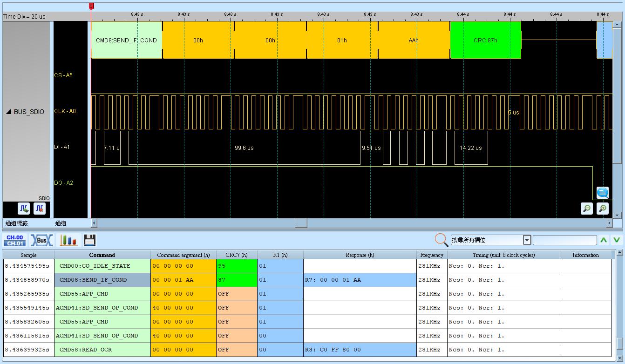625x364 pixels.
Task: Jump to the next search result with the down arrow
Action: [616, 240]
